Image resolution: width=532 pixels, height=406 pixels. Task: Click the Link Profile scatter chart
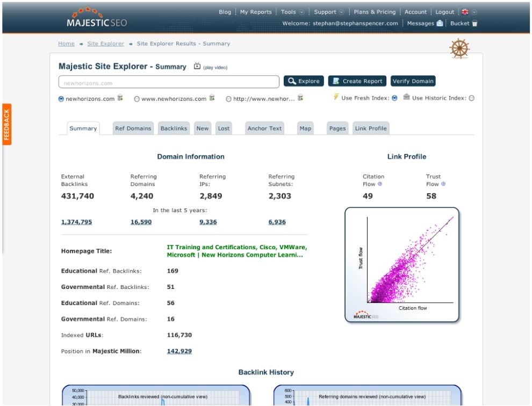pyautogui.click(x=402, y=265)
